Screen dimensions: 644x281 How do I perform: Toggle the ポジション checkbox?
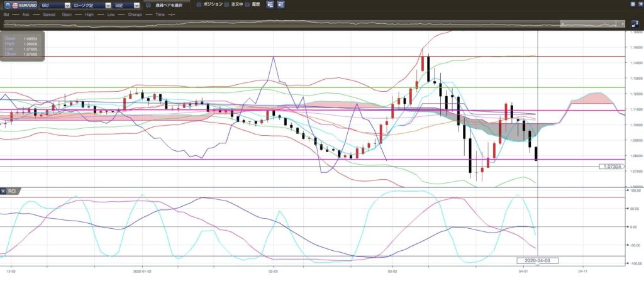[x=199, y=4]
